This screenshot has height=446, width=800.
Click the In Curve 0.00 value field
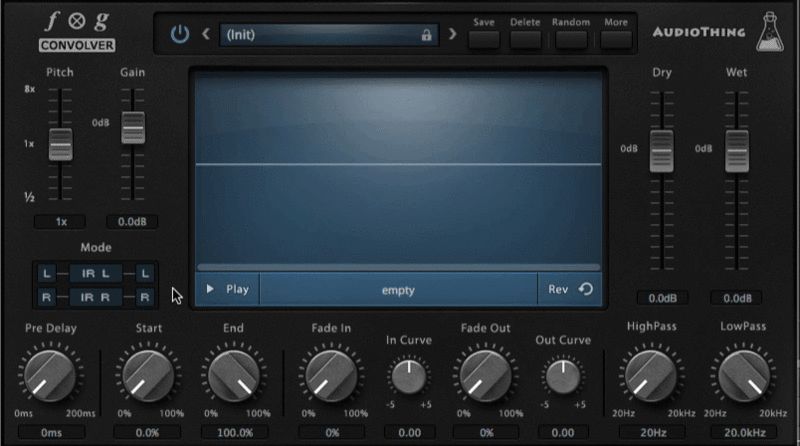[410, 433]
